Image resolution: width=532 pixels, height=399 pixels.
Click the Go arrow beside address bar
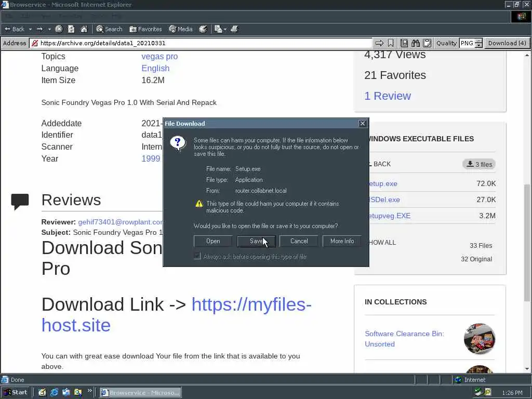(x=379, y=43)
